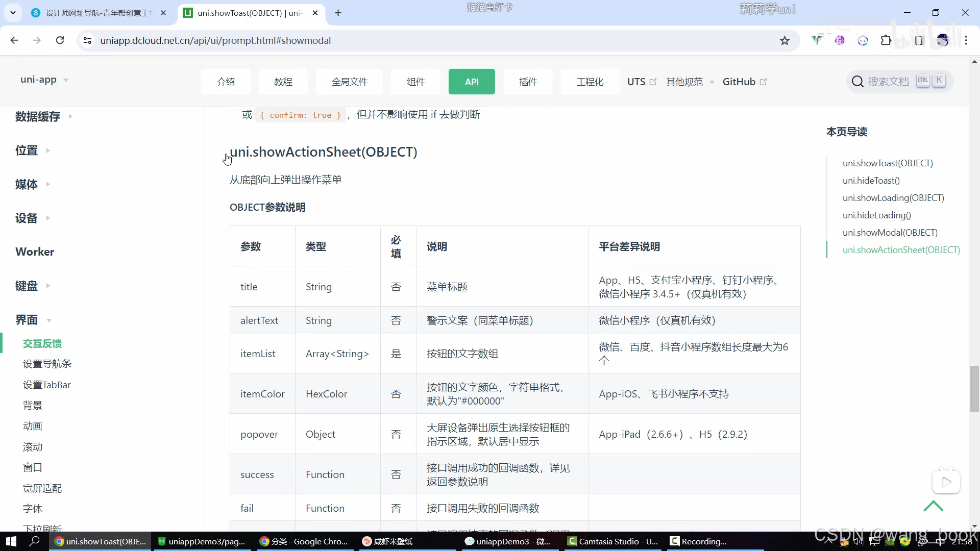Screen dimensions: 980x551
Task: Select the API nav tab
Action: click(472, 82)
